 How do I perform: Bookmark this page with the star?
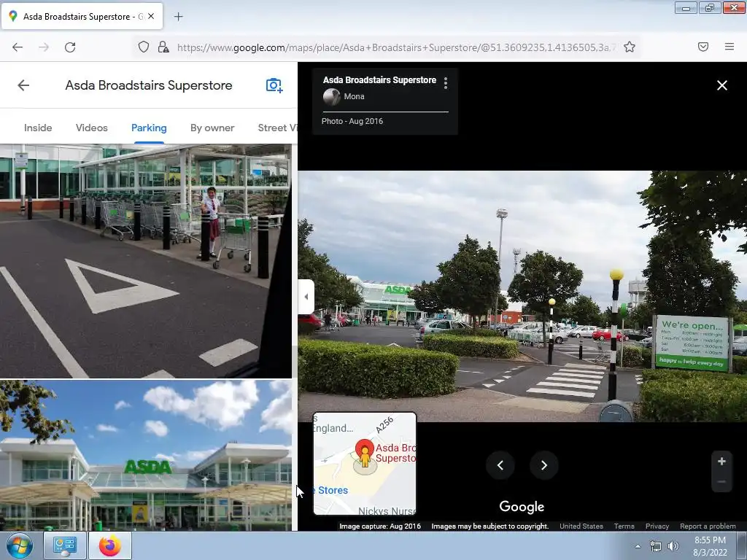click(x=630, y=47)
